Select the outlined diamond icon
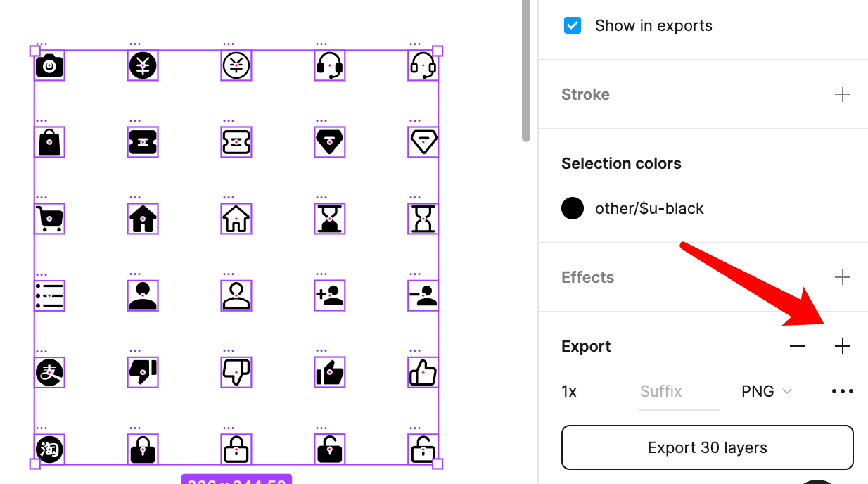The image size is (868, 484). (423, 142)
